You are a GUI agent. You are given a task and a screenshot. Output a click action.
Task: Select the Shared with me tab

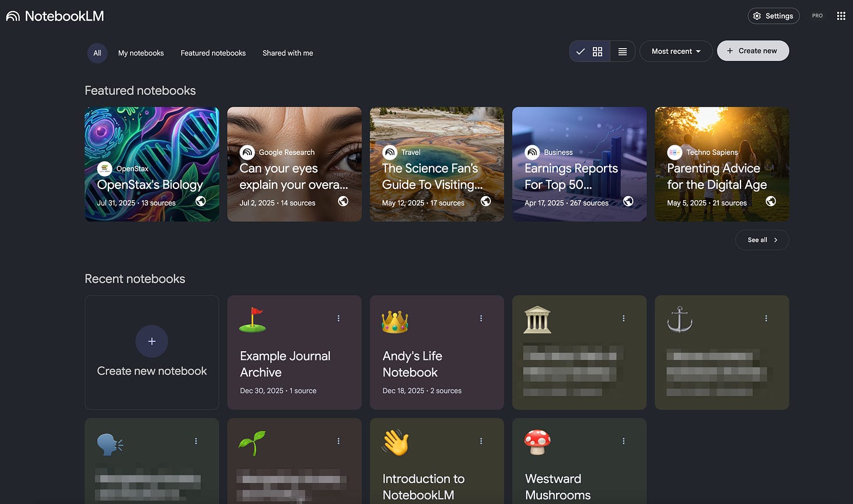coord(288,53)
